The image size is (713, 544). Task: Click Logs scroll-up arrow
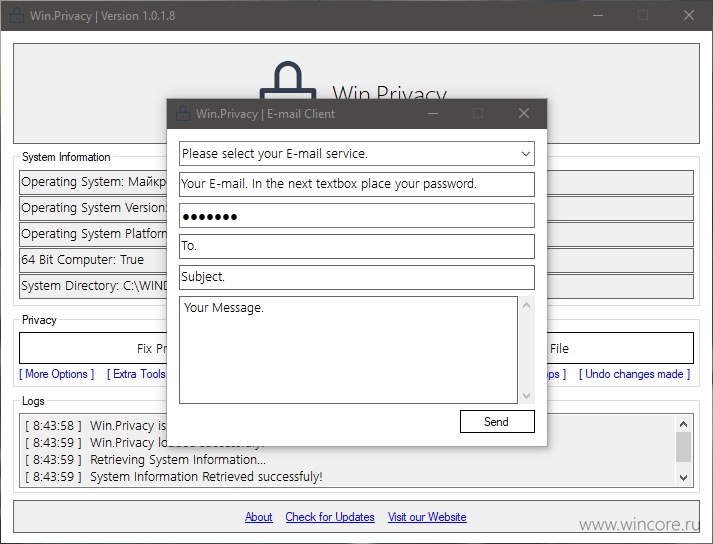click(683, 424)
